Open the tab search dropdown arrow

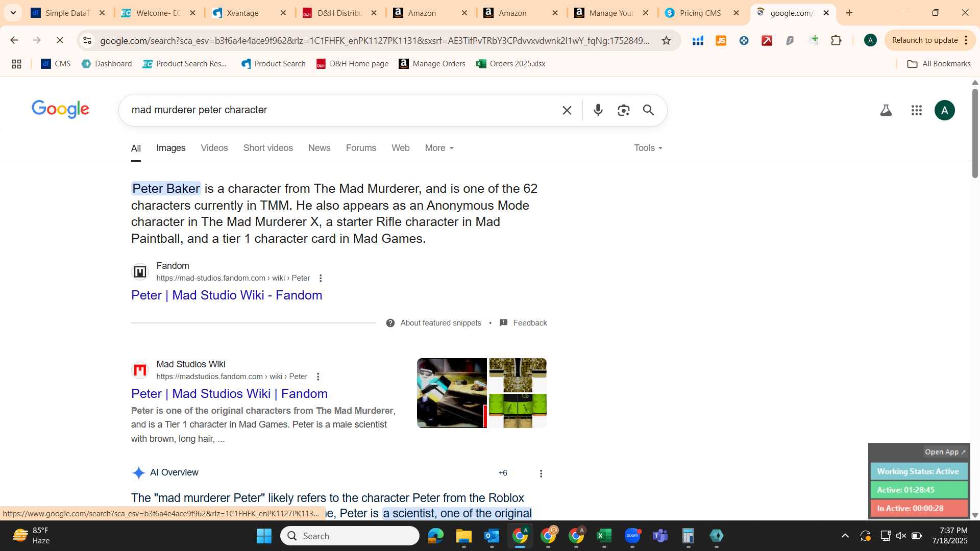click(x=13, y=13)
